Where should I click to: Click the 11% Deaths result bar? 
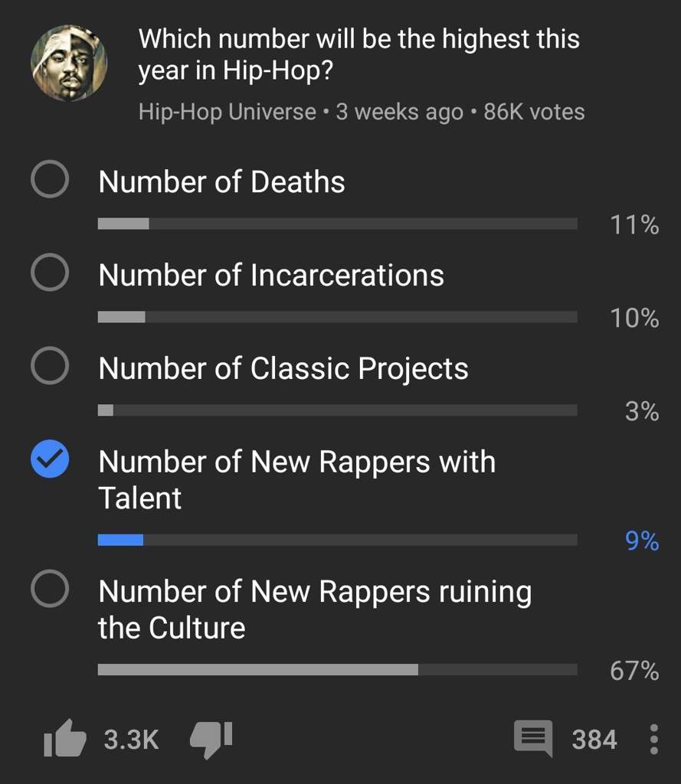[x=338, y=224]
